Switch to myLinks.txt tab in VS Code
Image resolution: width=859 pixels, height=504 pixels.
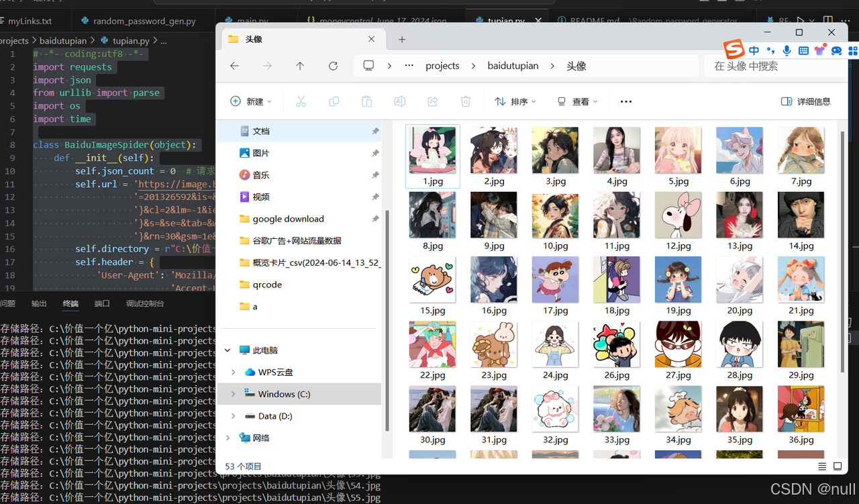pos(30,21)
